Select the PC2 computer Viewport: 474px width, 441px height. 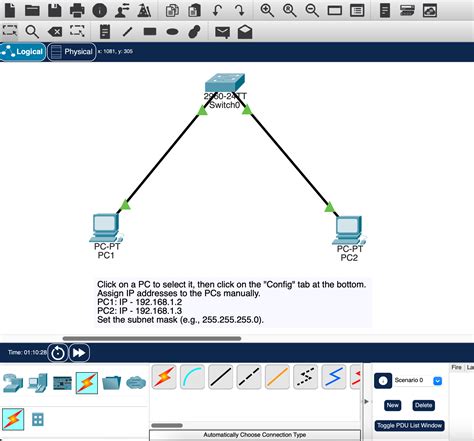coord(349,230)
